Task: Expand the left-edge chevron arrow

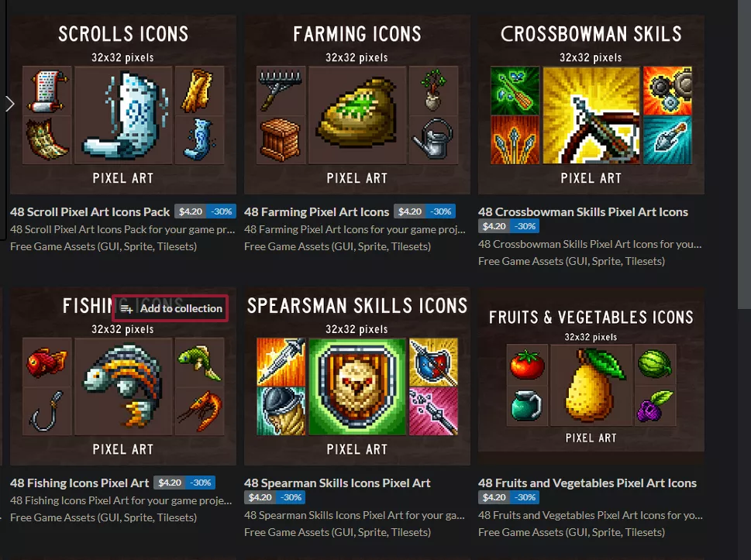Action: tap(9, 104)
